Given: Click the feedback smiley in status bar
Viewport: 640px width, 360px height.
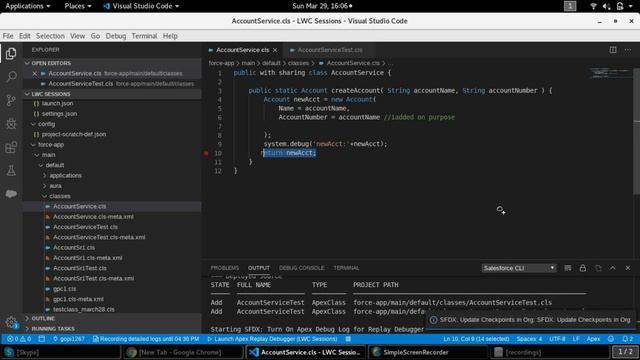Looking at the screenshot, I should coord(611,339).
